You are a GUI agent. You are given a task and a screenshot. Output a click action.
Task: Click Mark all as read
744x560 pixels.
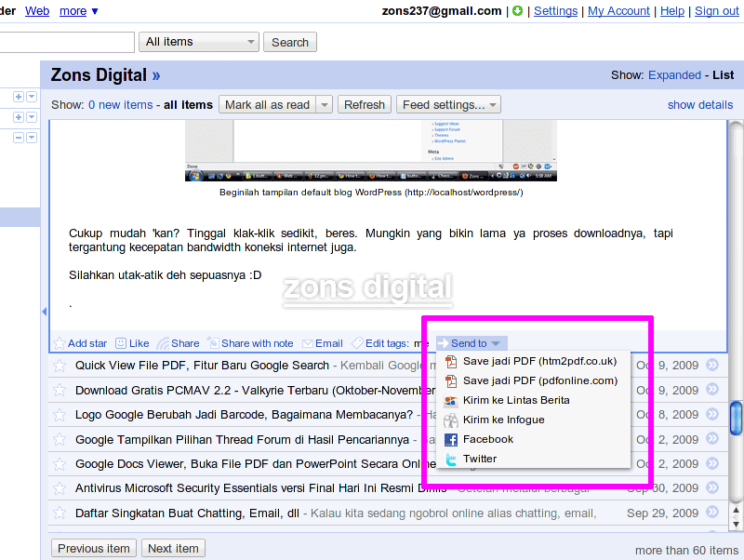coord(267,104)
